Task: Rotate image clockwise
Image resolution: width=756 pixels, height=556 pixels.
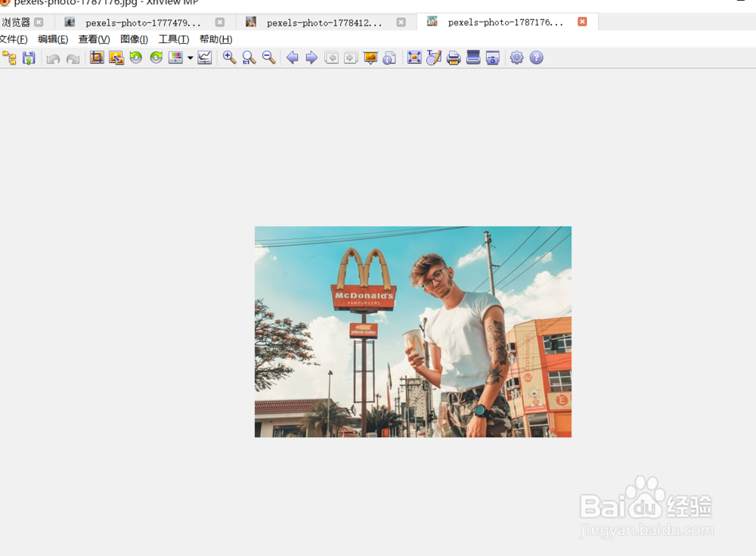Action: coord(156,58)
